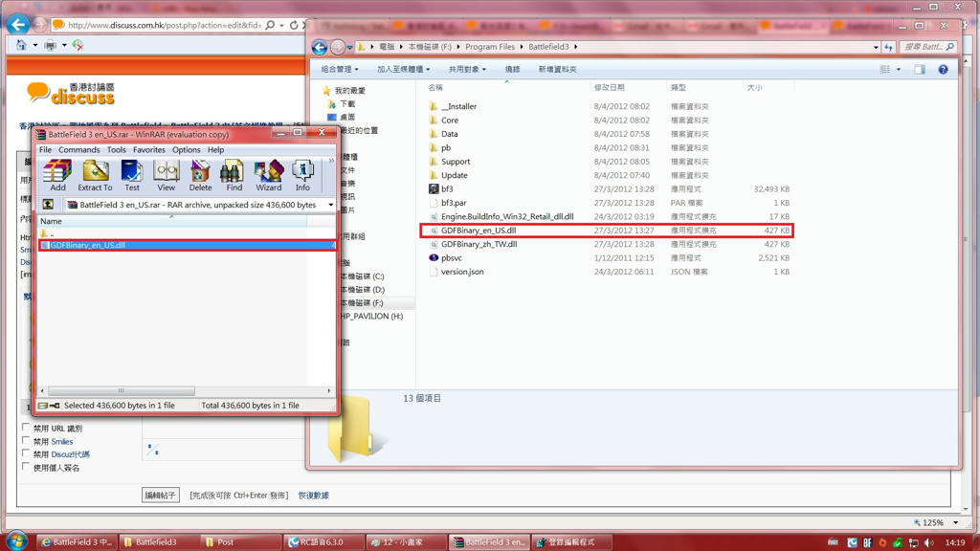Expand the Explorer view options arrow
The image size is (980, 551).
tap(899, 69)
